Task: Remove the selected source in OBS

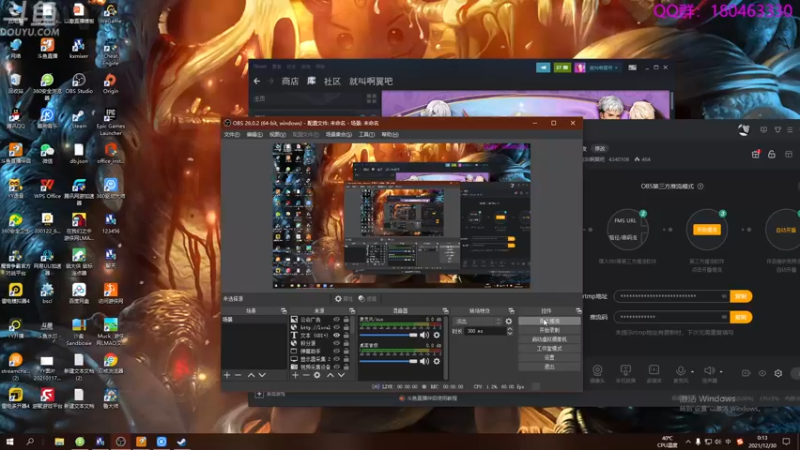Action: (306, 375)
